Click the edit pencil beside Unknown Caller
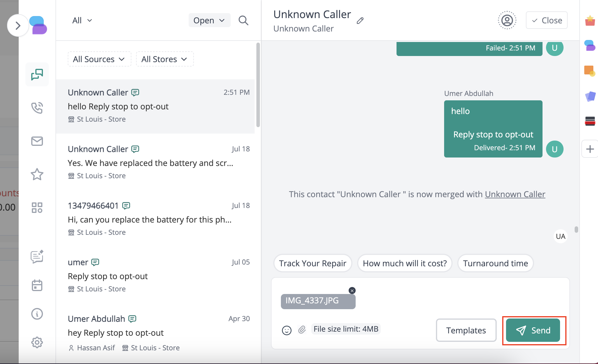Screen dimensions: 598x364 360,20
